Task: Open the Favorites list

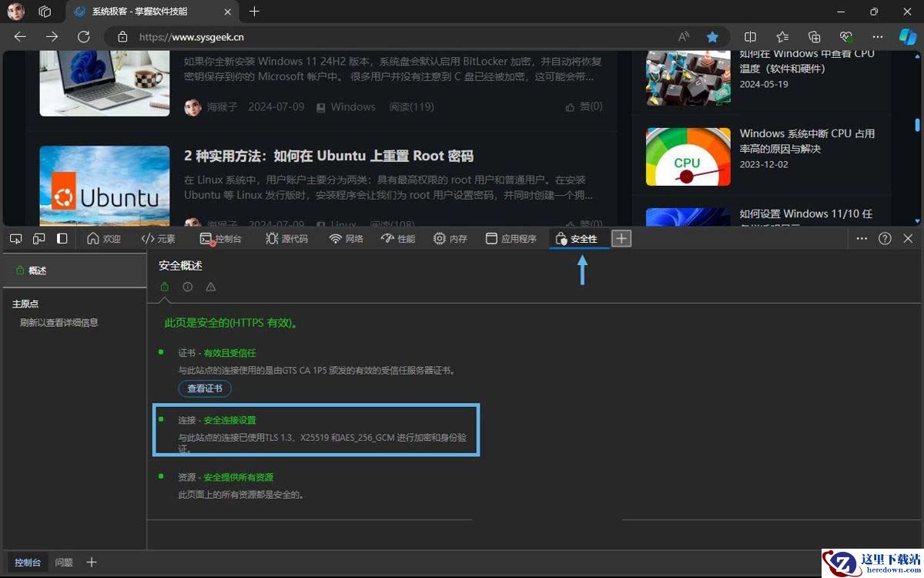Action: pyautogui.click(x=782, y=36)
